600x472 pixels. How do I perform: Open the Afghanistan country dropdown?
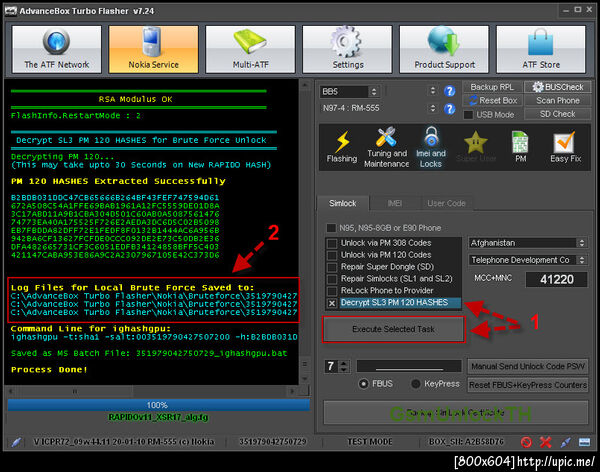point(527,243)
